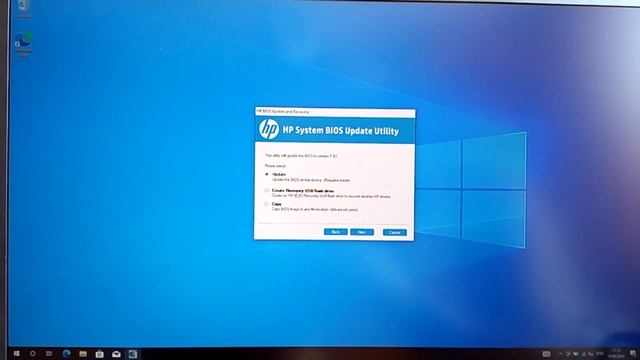Open the touch keyboard tray icon
This screenshot has width=640, height=360.
tap(547, 354)
